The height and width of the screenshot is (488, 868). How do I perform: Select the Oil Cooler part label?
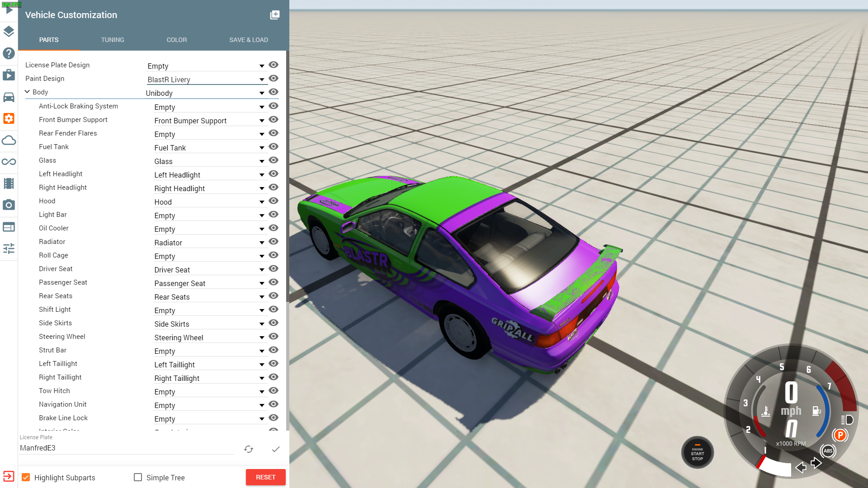click(54, 228)
